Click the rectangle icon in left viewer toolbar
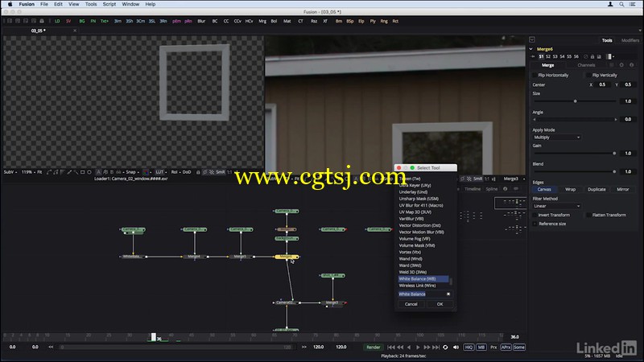Image resolution: width=644 pixels, height=362 pixels. (83, 172)
